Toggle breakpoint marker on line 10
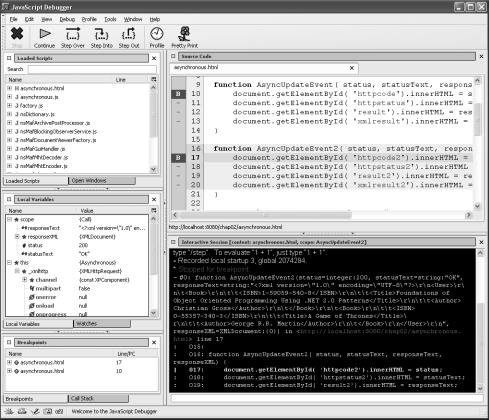The width and height of the screenshot is (489, 420). [x=178, y=94]
